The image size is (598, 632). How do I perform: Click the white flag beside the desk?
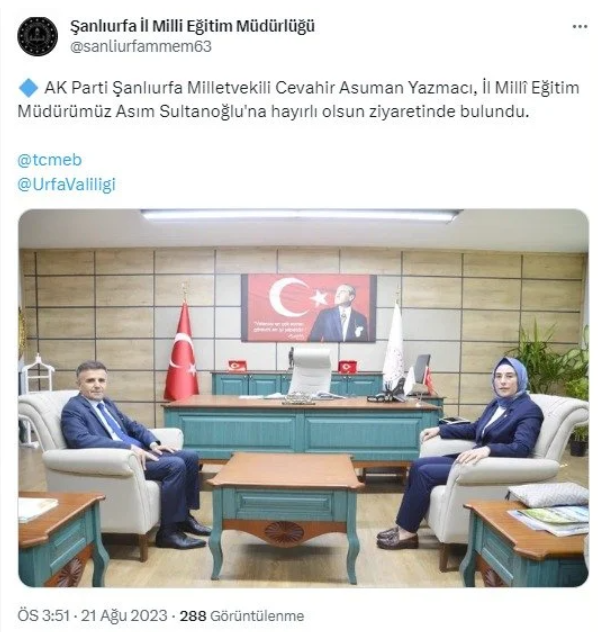point(393,349)
